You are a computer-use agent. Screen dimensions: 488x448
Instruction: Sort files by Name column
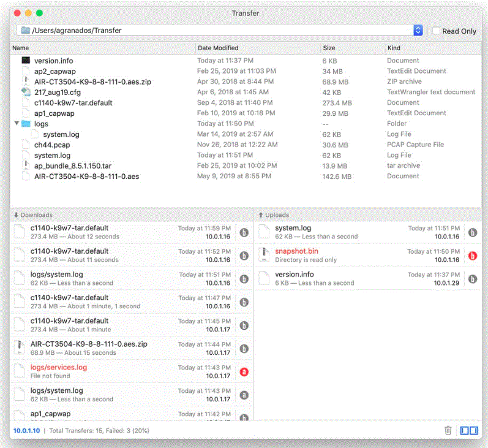(21, 48)
